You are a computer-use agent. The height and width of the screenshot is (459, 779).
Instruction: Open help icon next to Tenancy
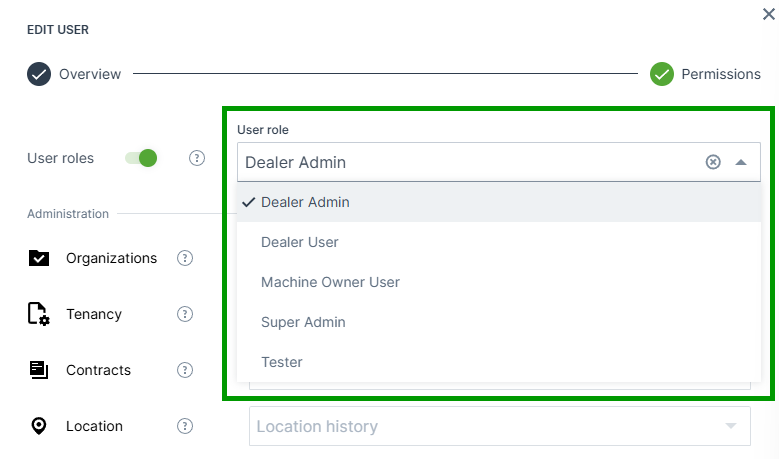[185, 314]
